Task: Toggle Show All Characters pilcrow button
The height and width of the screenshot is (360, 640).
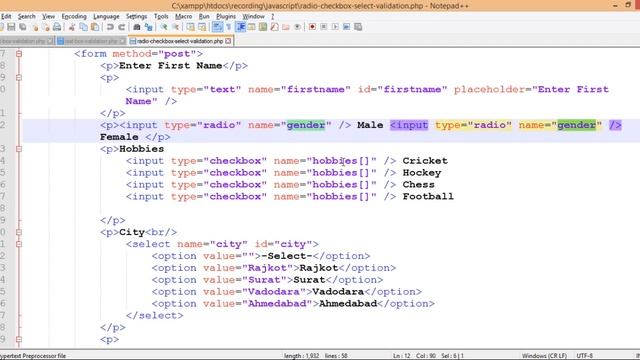Action: pyautogui.click(x=229, y=27)
